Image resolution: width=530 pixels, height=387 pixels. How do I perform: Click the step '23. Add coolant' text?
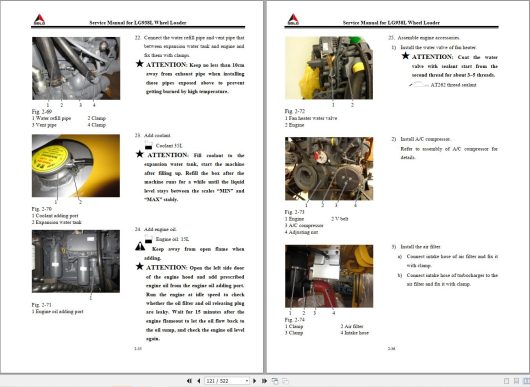[152, 135]
